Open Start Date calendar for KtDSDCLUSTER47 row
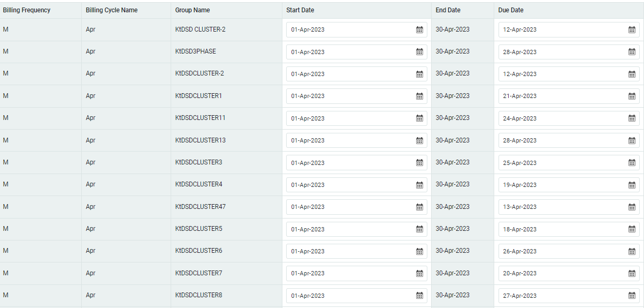Viewport: 644px width, 308px height. (x=419, y=207)
